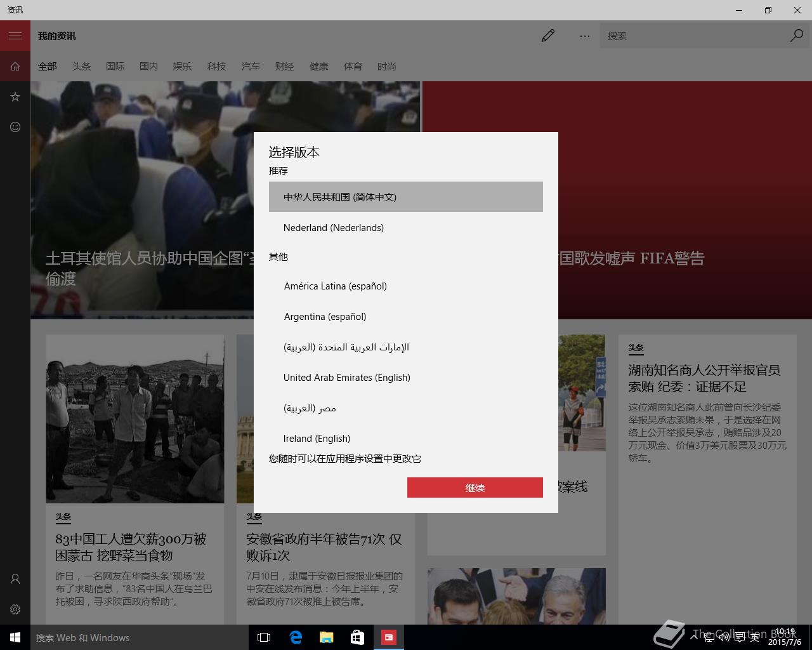Select the 全部 tab
The width and height of the screenshot is (812, 650).
48,66
